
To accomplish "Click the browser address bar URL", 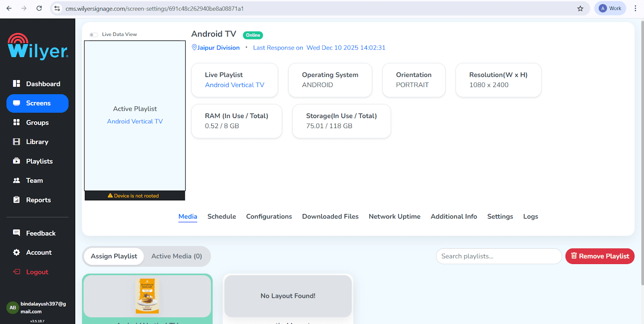I will click(155, 8).
